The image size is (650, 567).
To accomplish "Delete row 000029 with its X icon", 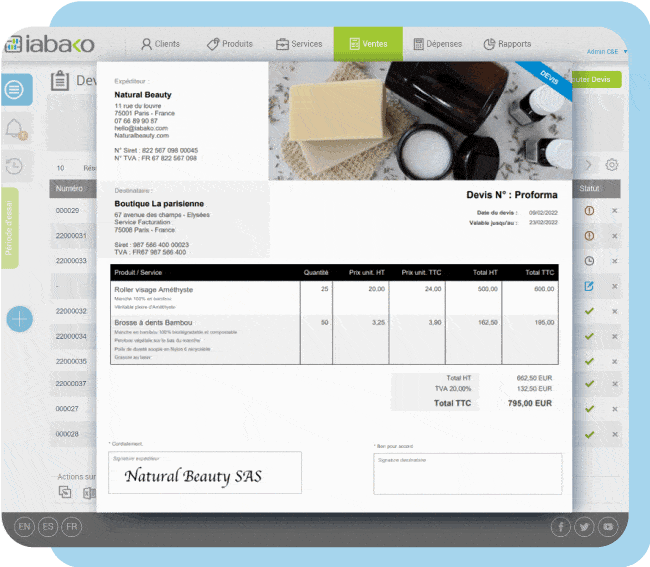I will [x=615, y=211].
